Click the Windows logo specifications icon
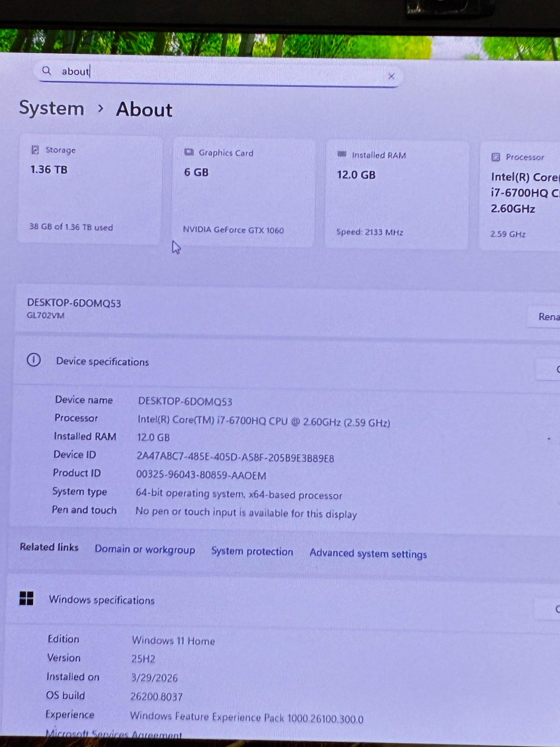 click(x=27, y=598)
